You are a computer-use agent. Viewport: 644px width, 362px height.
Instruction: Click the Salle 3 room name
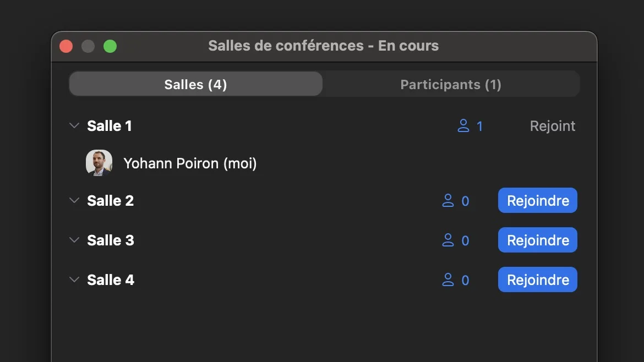tap(111, 240)
